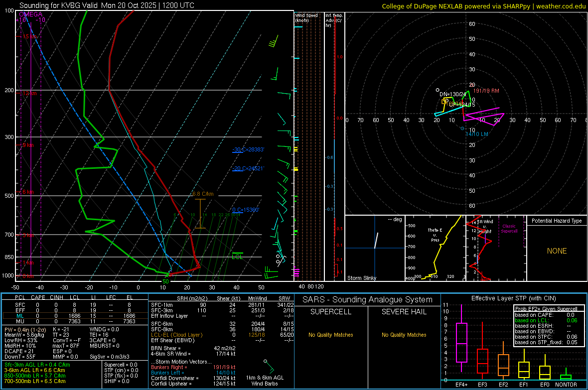Select the '0 C=15360'' freezing level label

click(246, 210)
